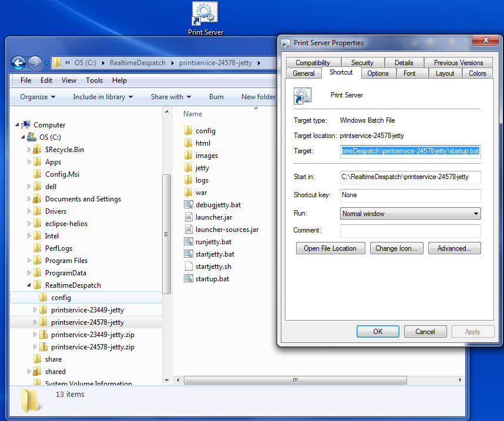This screenshot has height=421, width=504.
Task: Switch to the Compatibility tab
Action: 313,62
